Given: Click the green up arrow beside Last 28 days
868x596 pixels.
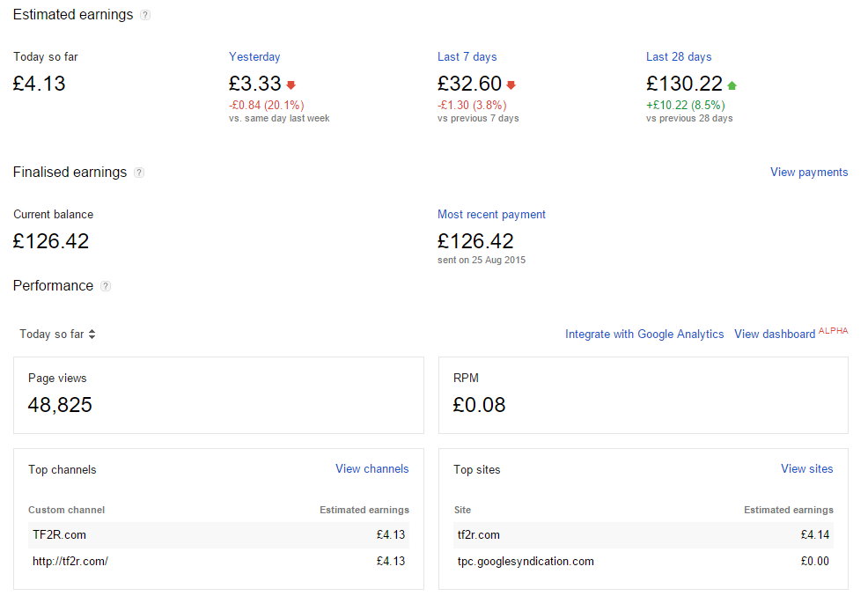Looking at the screenshot, I should 732,85.
